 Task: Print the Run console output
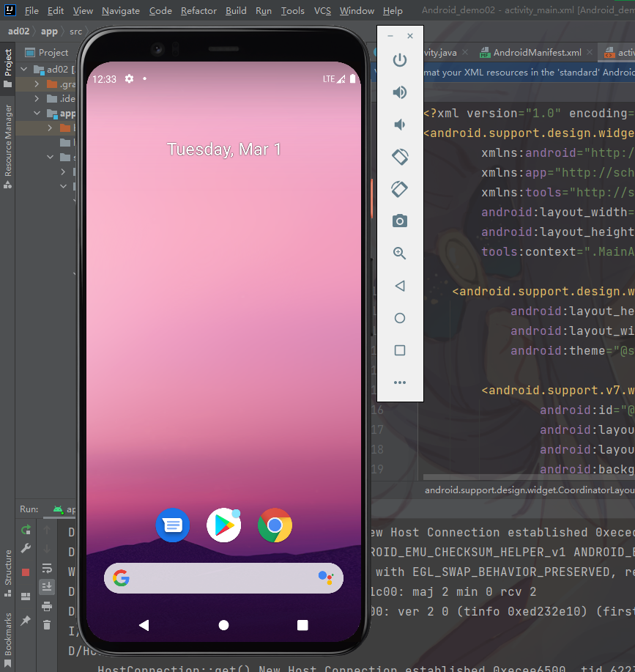pos(47,605)
